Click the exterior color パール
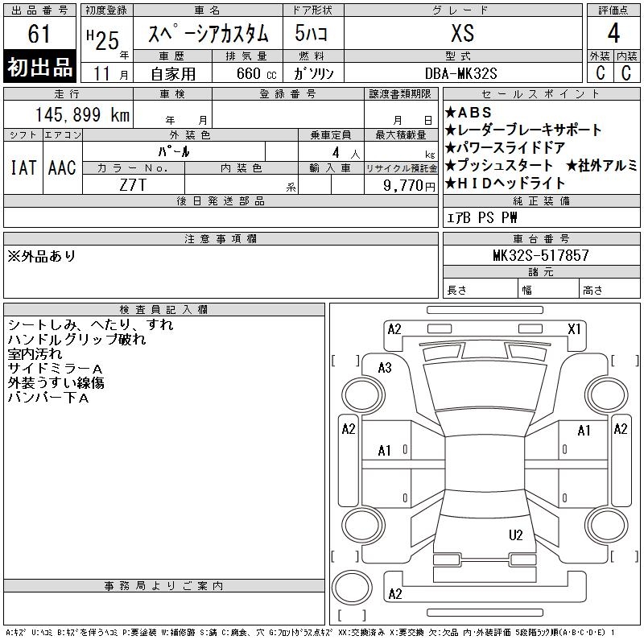 174,152
